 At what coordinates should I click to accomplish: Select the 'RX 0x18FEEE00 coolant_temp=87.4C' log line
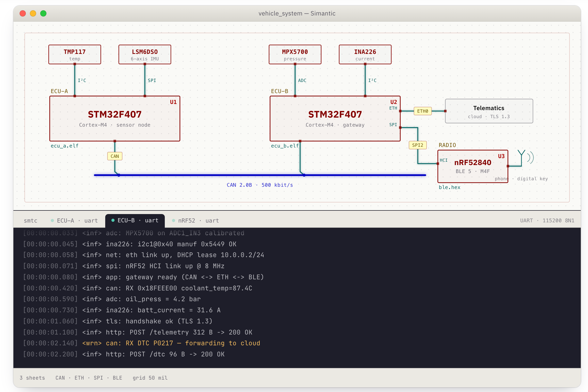coord(138,288)
